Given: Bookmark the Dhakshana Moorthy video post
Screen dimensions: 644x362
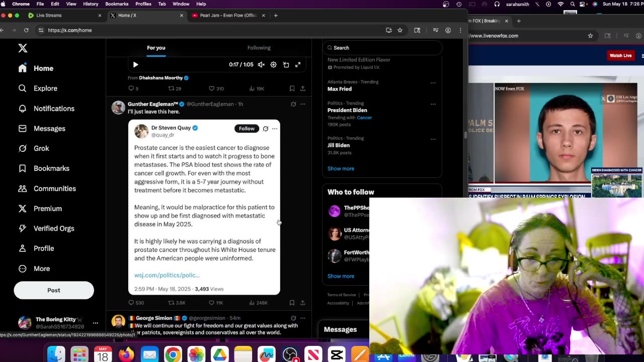Looking at the screenshot, I should click(292, 88).
